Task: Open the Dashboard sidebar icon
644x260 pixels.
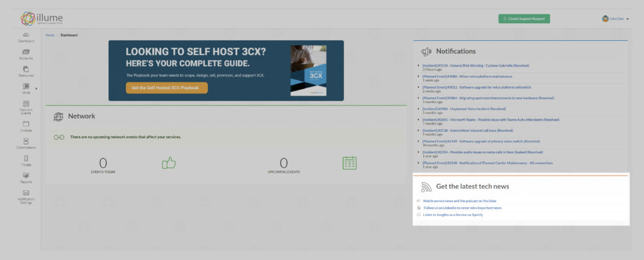Action: coord(26,37)
